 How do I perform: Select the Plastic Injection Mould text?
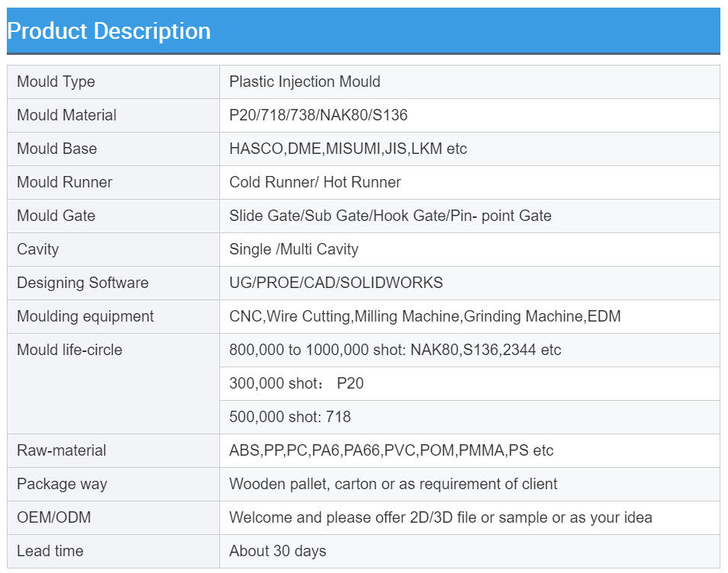pos(305,82)
